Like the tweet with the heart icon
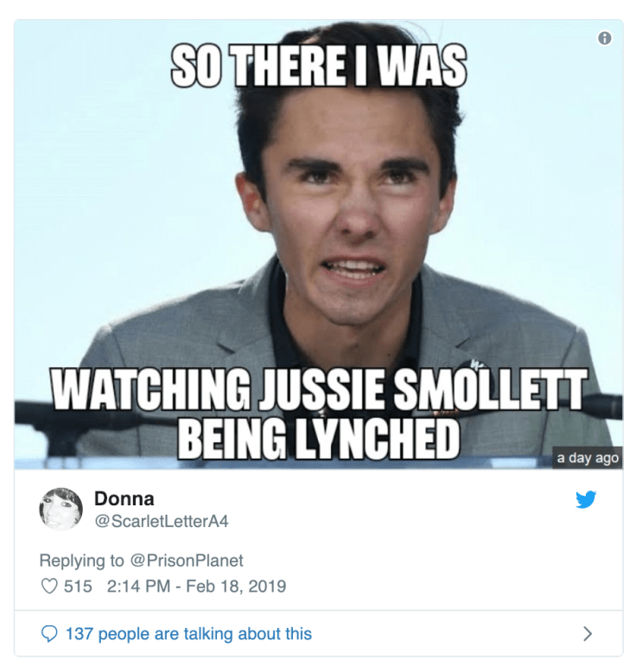This screenshot has width=636, height=672. click(x=48, y=586)
